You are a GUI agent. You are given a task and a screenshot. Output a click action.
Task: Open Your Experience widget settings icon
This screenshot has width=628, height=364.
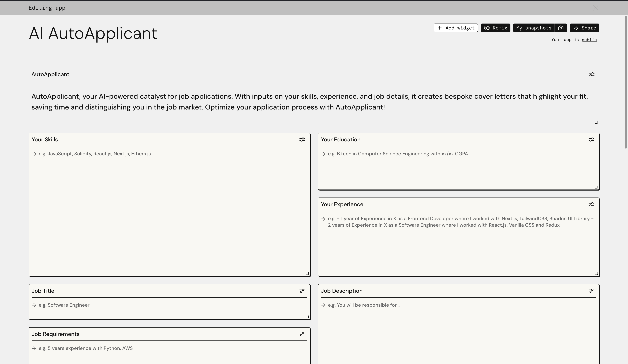click(591, 204)
